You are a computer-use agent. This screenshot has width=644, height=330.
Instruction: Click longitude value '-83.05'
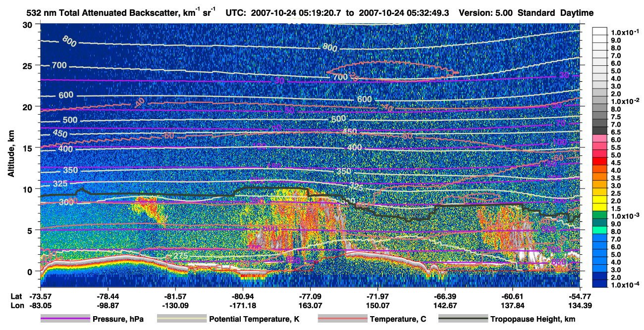click(x=40, y=306)
